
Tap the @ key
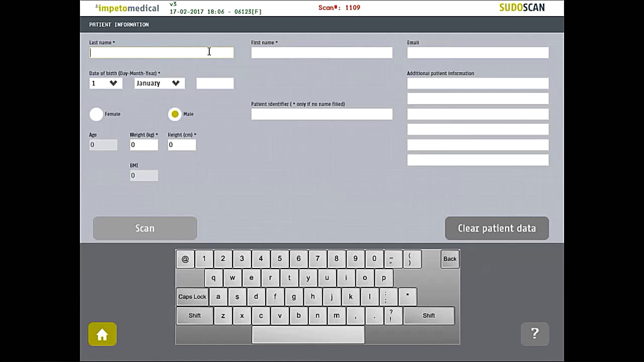185,259
